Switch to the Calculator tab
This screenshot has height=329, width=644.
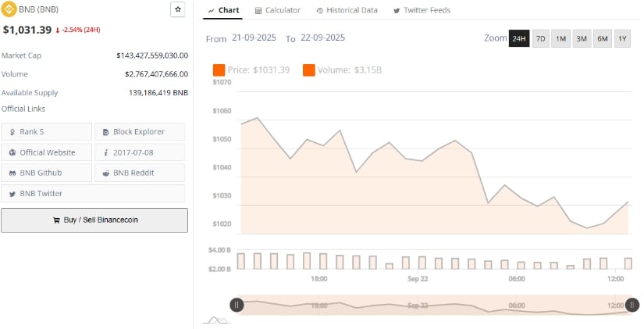pos(277,10)
